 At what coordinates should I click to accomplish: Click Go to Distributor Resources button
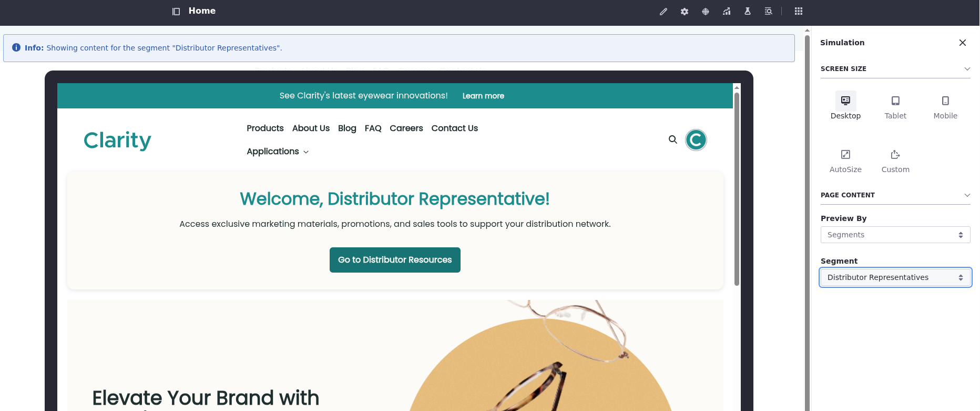[x=395, y=260]
